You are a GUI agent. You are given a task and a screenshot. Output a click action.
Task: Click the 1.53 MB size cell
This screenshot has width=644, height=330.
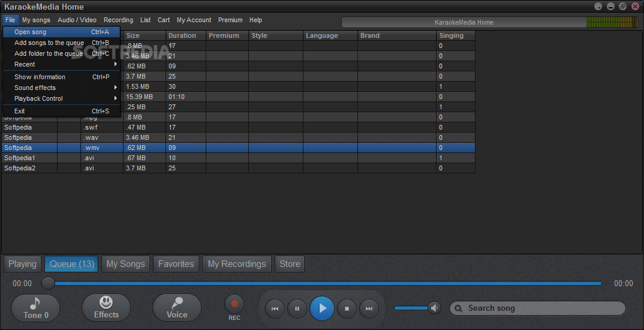[145, 87]
